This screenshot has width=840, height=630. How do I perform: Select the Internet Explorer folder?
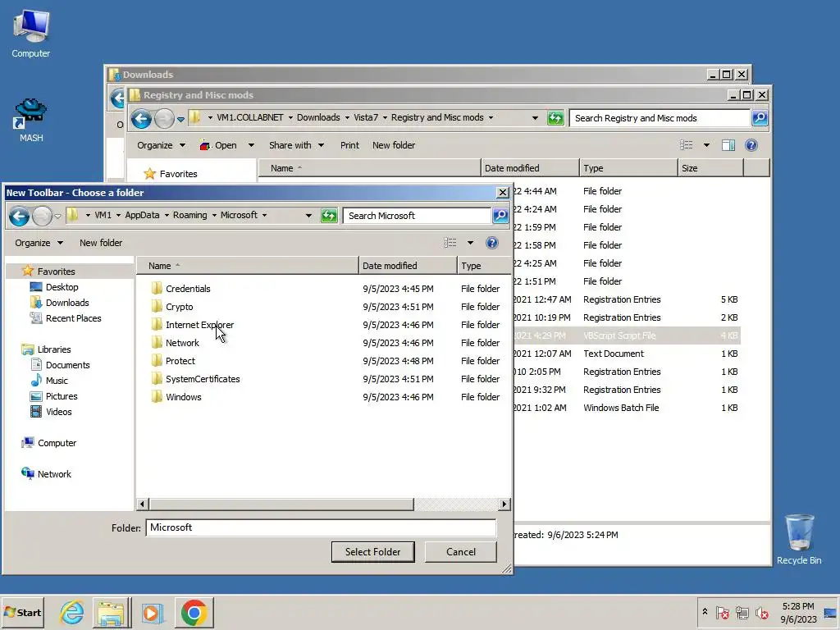(200, 325)
